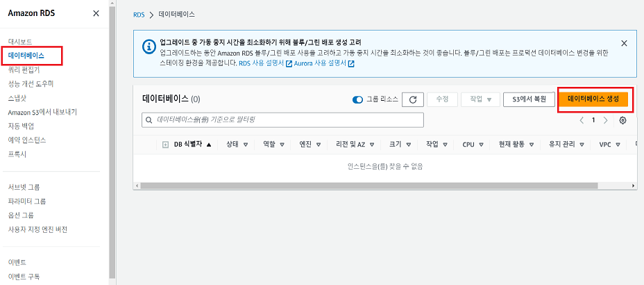Open 옵션 그룹 in the sidebar

point(21,215)
